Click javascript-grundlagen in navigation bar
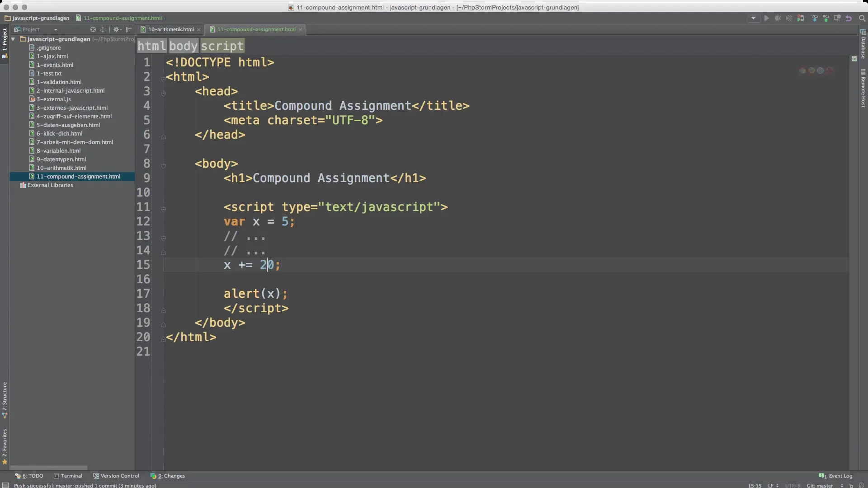Screen dimensions: 868x488 click(x=37, y=18)
